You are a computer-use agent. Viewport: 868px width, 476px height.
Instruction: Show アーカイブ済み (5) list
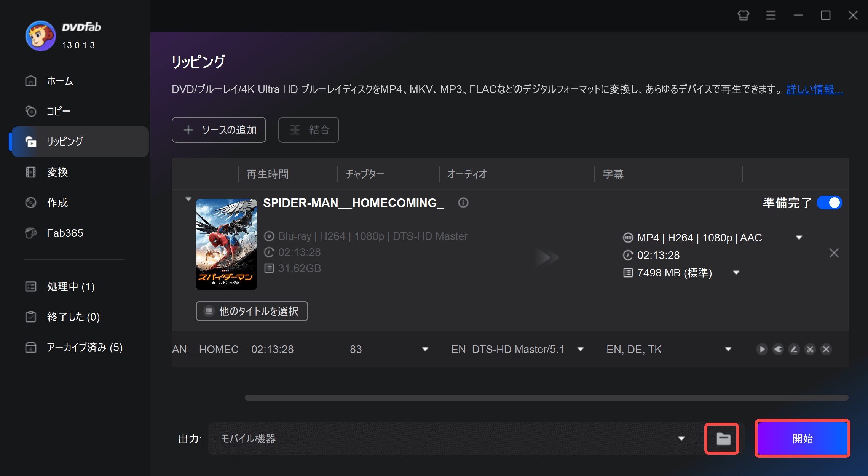pos(80,347)
